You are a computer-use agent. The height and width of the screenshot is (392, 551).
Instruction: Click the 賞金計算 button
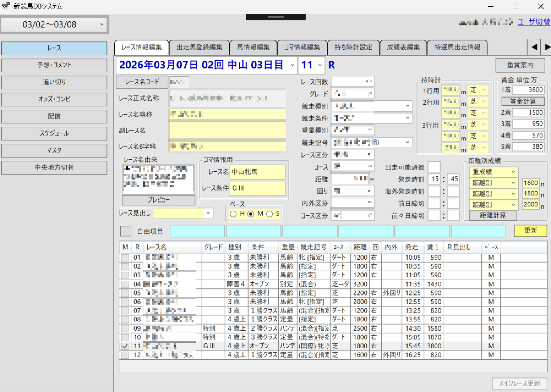[x=523, y=101]
